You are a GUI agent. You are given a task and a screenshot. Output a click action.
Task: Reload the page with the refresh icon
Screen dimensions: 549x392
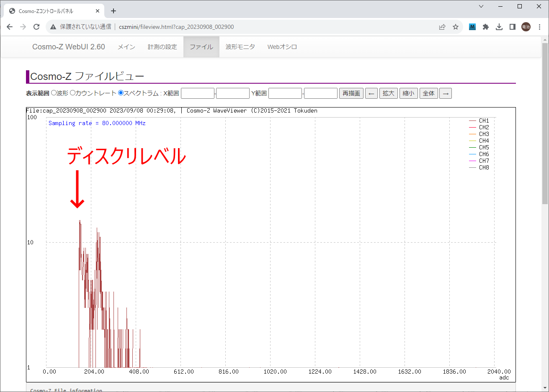coord(36,27)
